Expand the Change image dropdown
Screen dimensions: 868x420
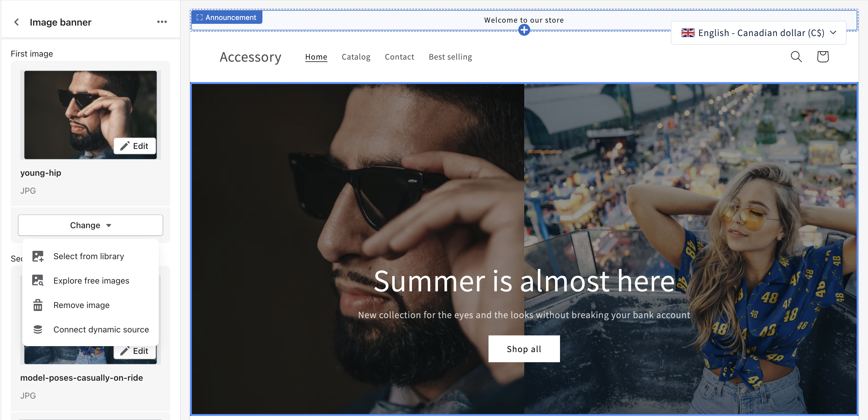[90, 225]
